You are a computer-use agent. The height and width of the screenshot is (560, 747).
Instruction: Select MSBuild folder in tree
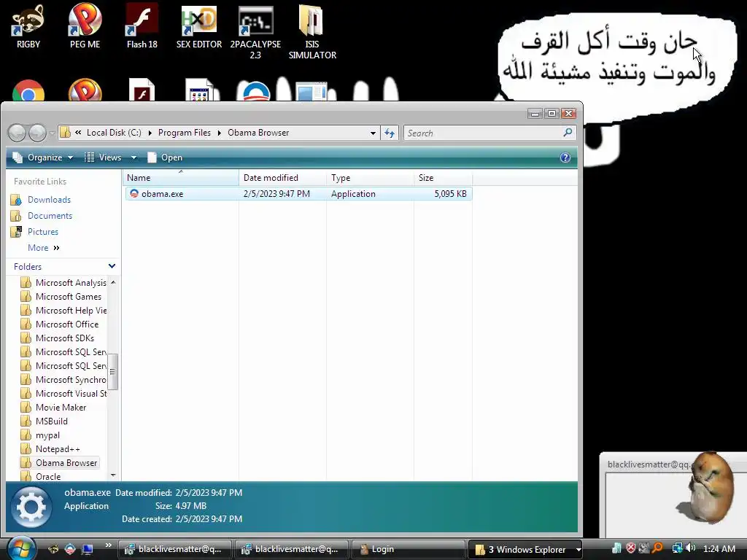point(44,421)
